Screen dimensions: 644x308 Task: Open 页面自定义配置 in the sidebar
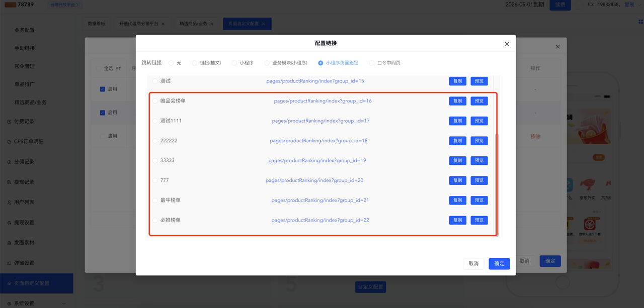(32, 283)
